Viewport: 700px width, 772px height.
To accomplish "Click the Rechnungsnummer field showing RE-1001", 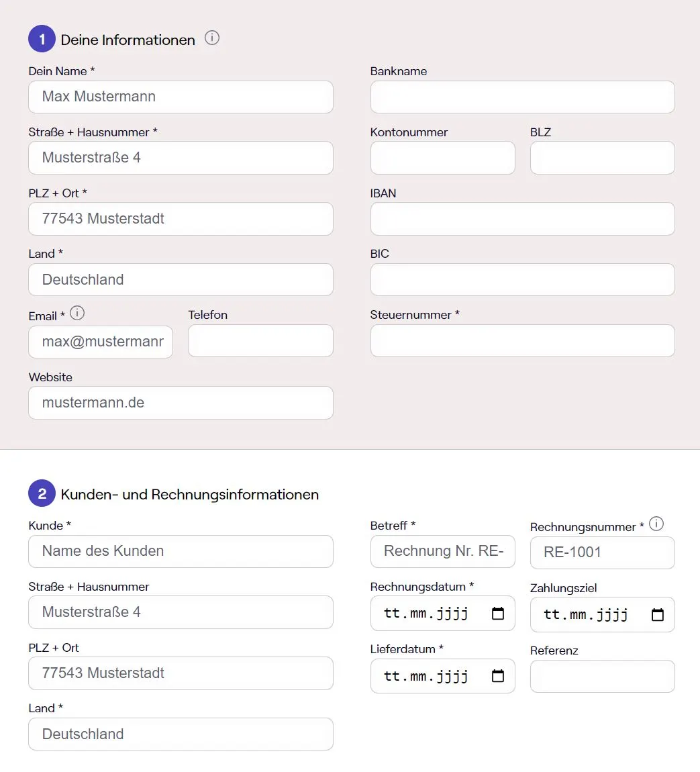I will [602, 552].
